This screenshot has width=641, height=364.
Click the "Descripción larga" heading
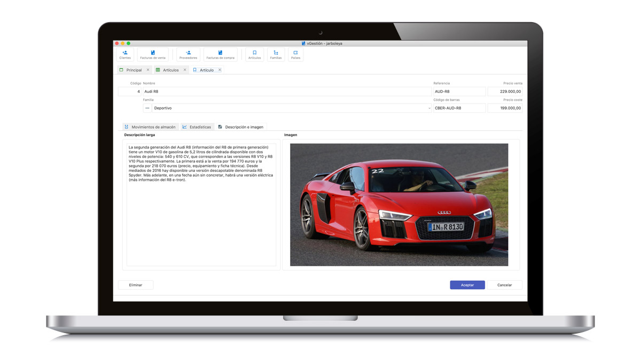(139, 135)
